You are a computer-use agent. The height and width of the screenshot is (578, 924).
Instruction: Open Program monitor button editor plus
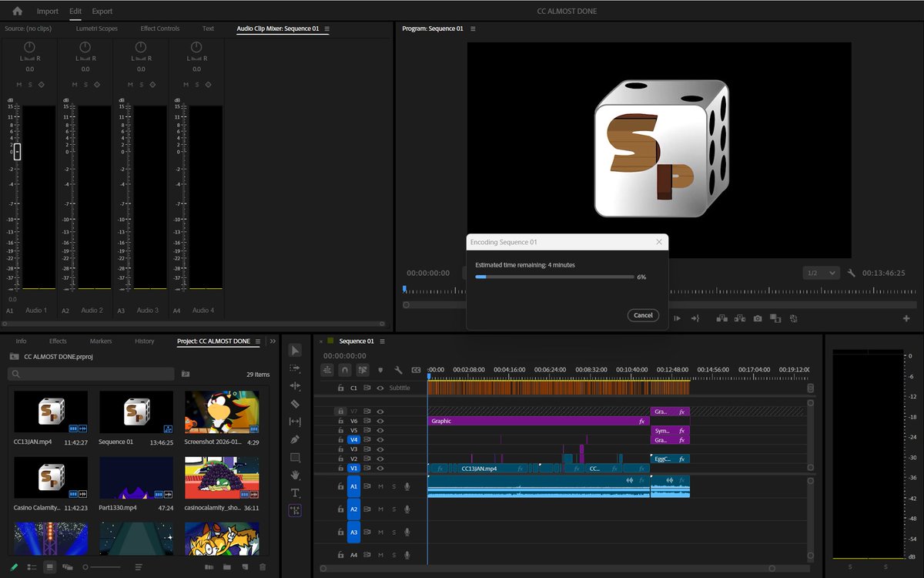point(906,318)
